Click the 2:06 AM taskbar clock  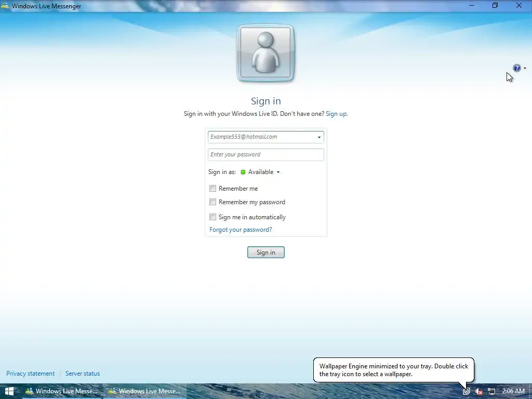(x=513, y=391)
